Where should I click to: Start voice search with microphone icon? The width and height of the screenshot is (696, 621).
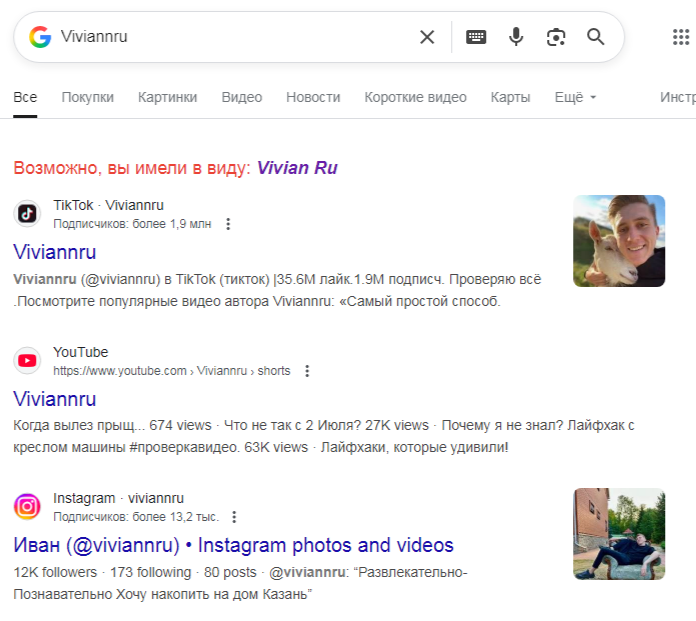[516, 37]
